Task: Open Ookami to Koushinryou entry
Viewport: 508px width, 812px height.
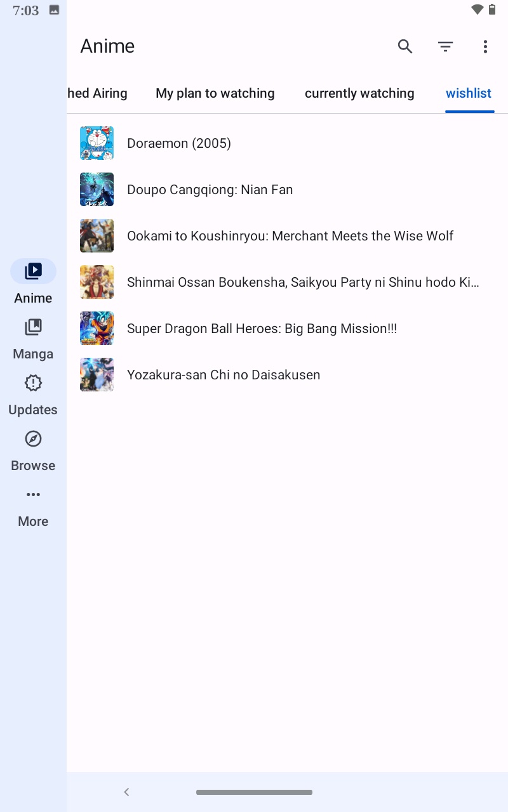Action: pos(287,236)
